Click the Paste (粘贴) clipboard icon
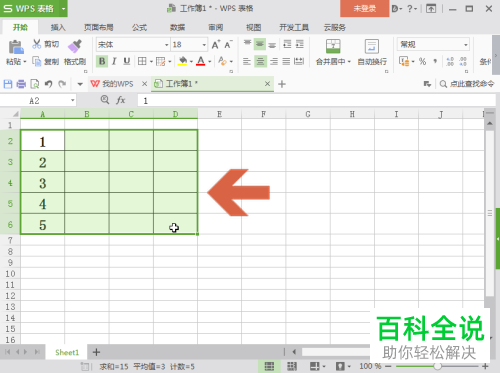 tap(16, 47)
